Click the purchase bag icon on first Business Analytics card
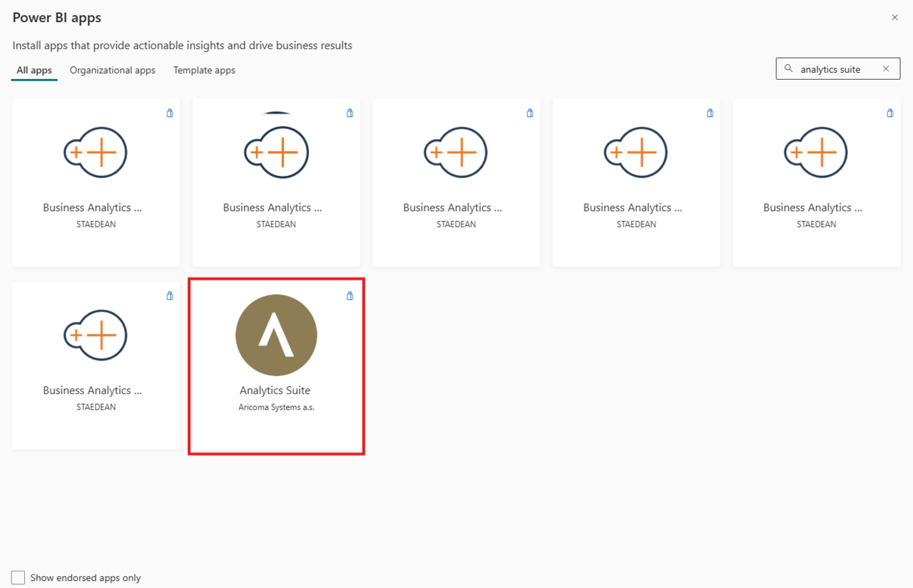The height and width of the screenshot is (588, 913). pyautogui.click(x=170, y=113)
